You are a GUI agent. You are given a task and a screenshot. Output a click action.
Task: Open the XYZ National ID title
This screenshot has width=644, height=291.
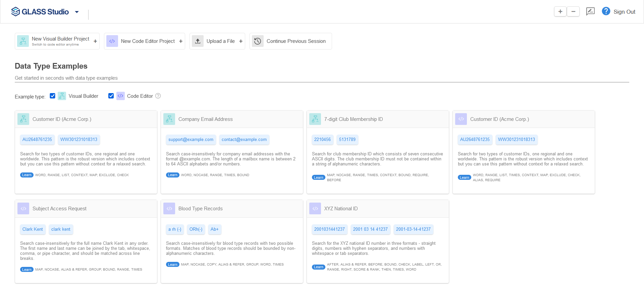coord(341,209)
